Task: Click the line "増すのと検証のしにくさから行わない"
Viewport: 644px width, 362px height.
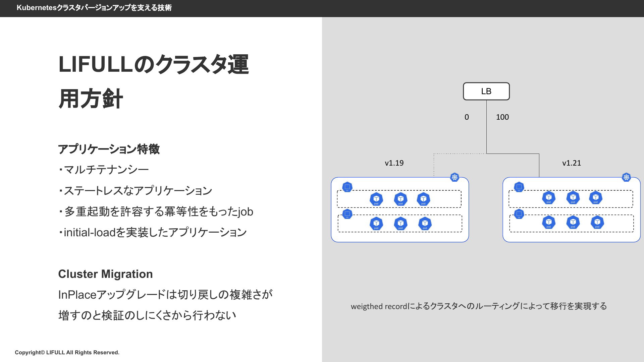Action: click(x=147, y=315)
